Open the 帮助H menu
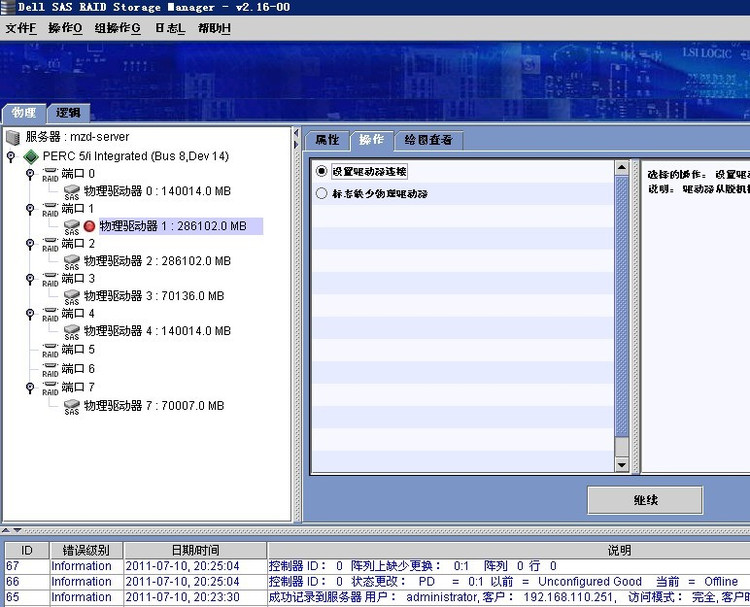 214,28
